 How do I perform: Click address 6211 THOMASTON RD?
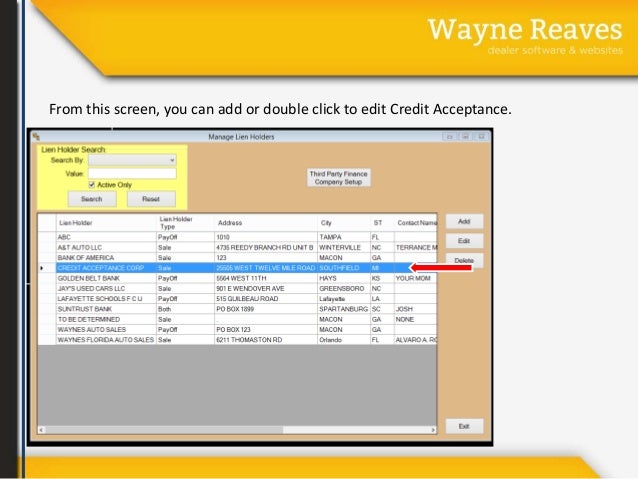tap(266, 340)
